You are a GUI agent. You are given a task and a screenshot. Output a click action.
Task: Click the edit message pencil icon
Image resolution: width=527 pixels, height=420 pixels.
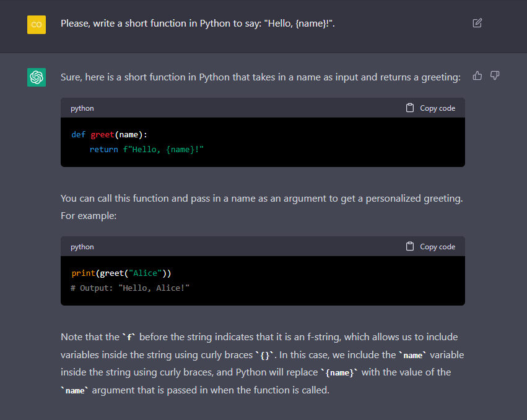coord(477,23)
